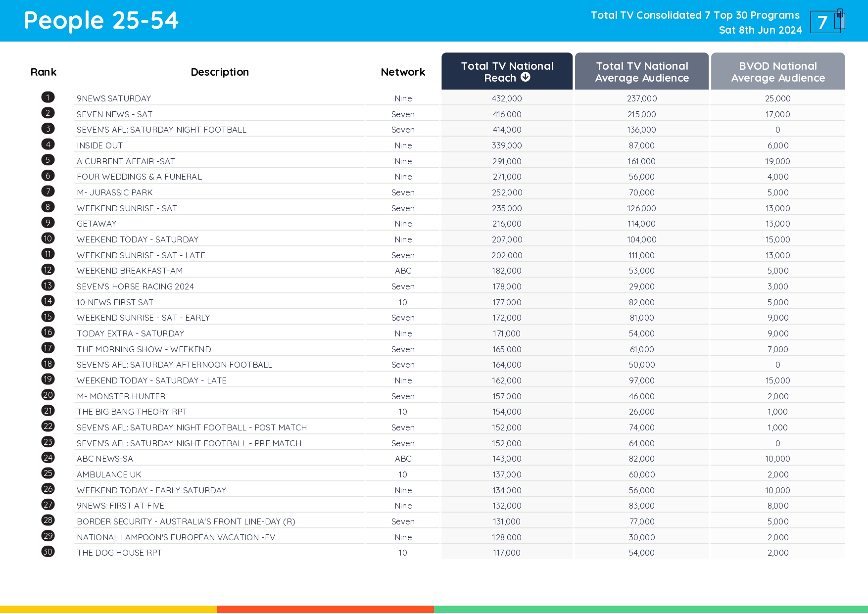Select the People 25-54 heading
868x614 pixels.
coord(101,20)
